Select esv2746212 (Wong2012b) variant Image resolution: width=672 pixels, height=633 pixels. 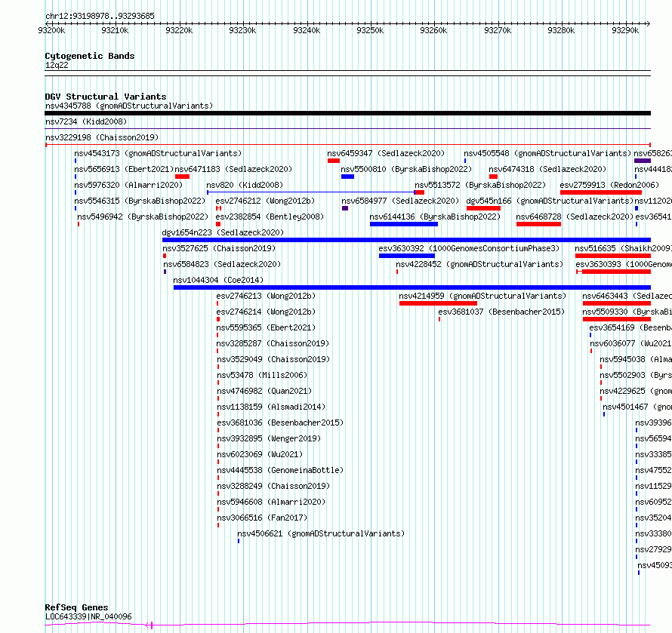pos(265,201)
